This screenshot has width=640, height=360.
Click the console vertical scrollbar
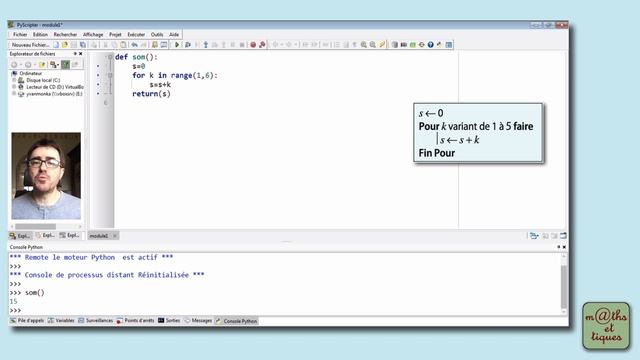click(x=564, y=287)
